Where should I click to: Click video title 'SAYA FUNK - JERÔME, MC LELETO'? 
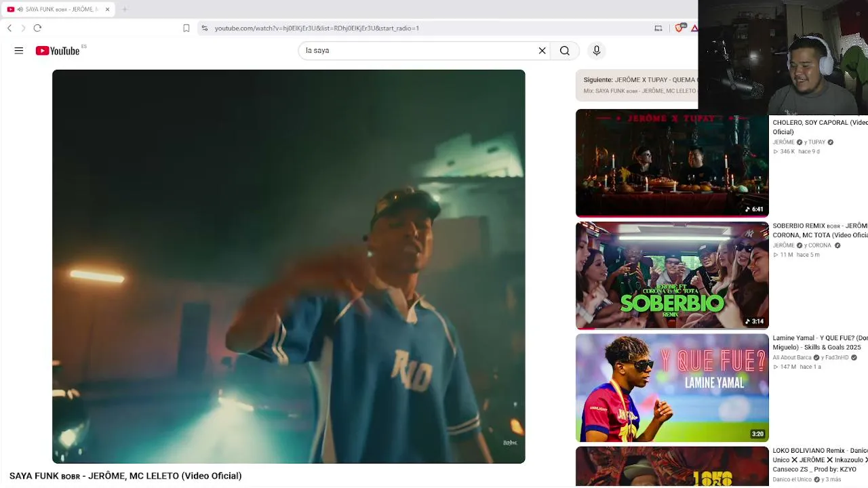click(x=125, y=476)
